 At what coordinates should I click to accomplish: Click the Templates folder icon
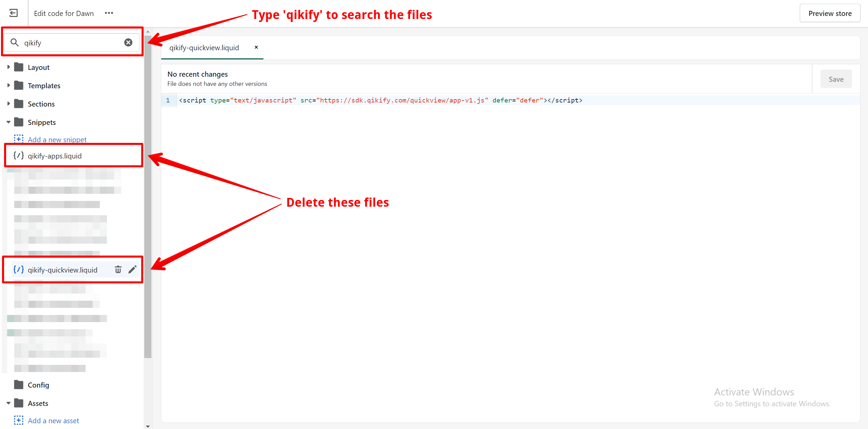pos(19,86)
